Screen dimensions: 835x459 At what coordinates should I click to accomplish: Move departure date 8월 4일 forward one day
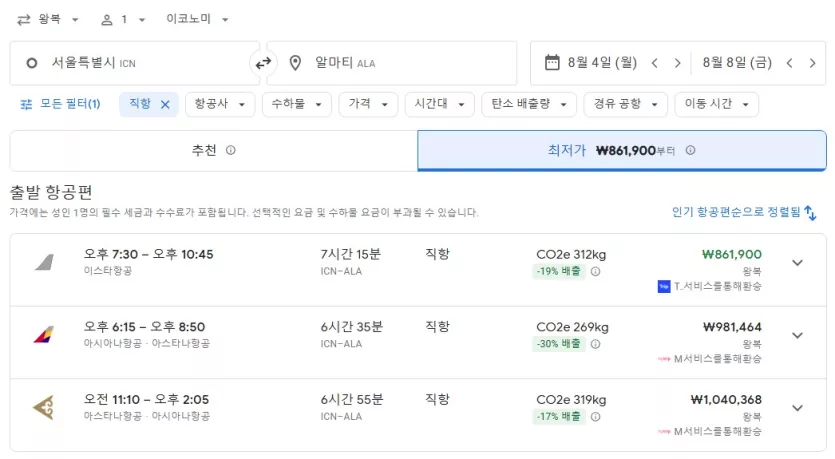pos(677,63)
